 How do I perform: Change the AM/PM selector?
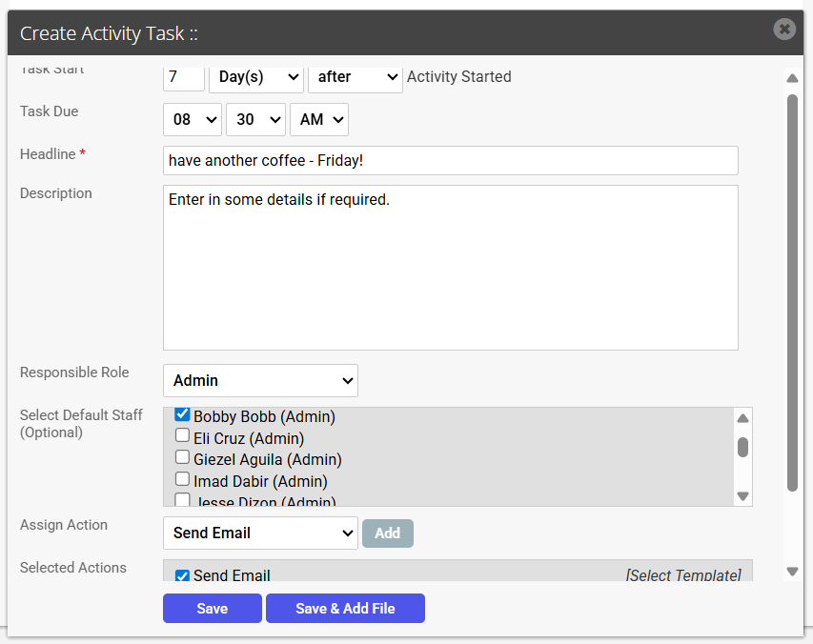319,120
